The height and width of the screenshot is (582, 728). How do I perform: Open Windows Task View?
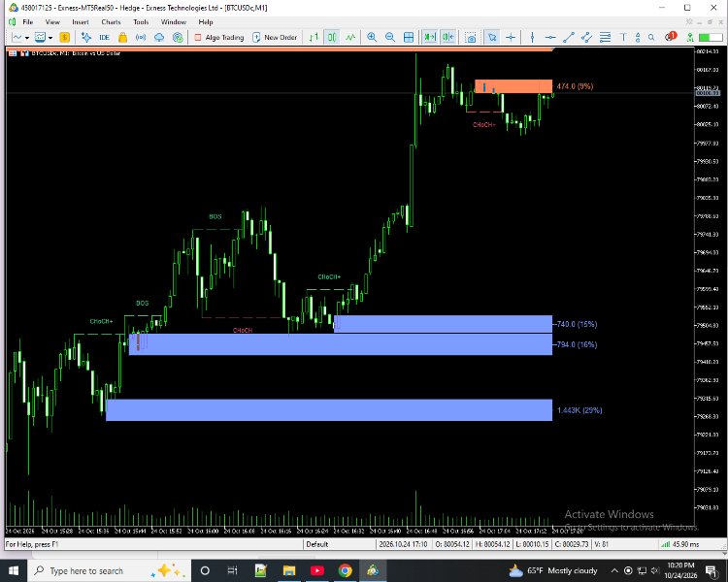click(x=232, y=570)
